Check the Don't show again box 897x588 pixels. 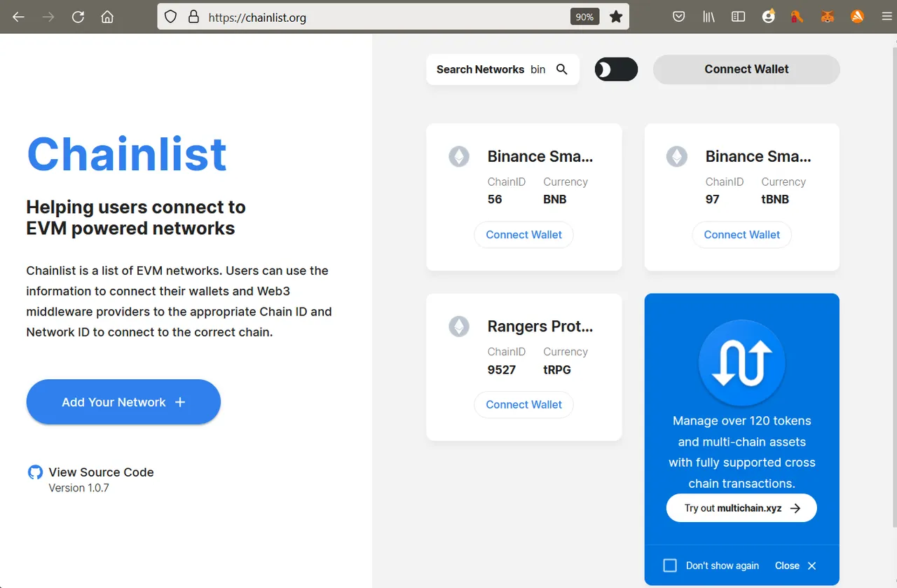(x=670, y=566)
